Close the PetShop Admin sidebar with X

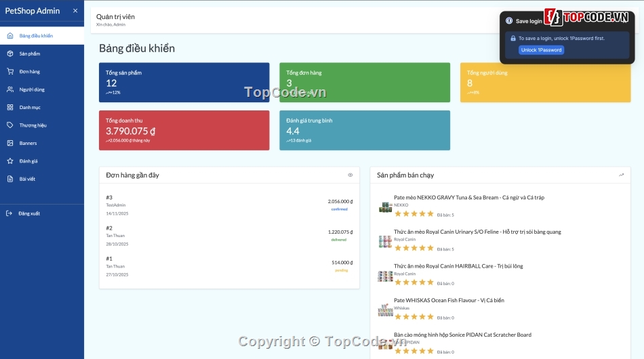coord(75,11)
